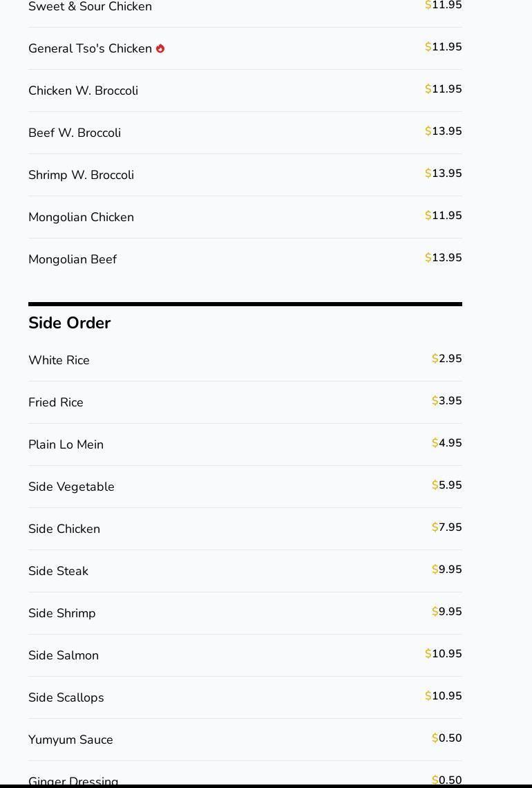Open the Shrimp W. Broccoli item

point(245,175)
